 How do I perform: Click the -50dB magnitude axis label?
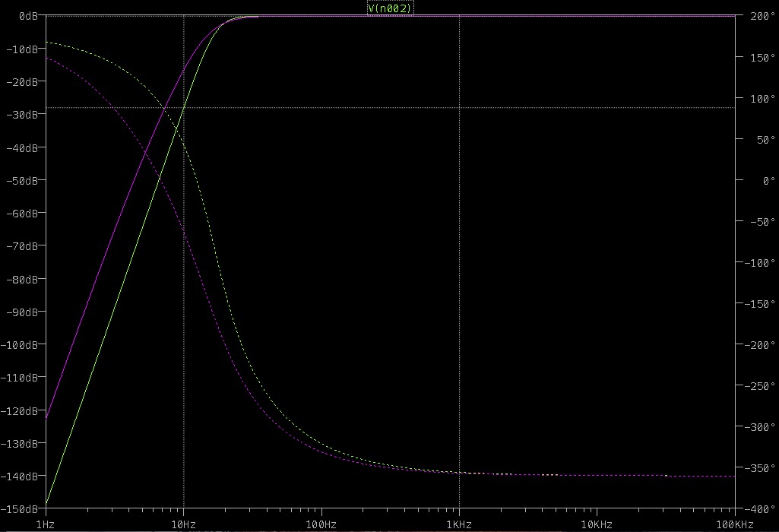[x=22, y=180]
